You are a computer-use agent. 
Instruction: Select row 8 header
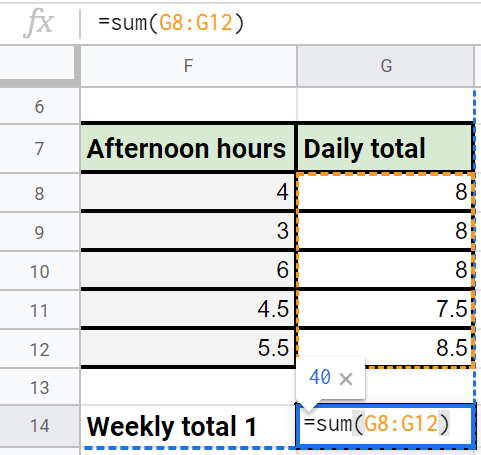tap(40, 193)
